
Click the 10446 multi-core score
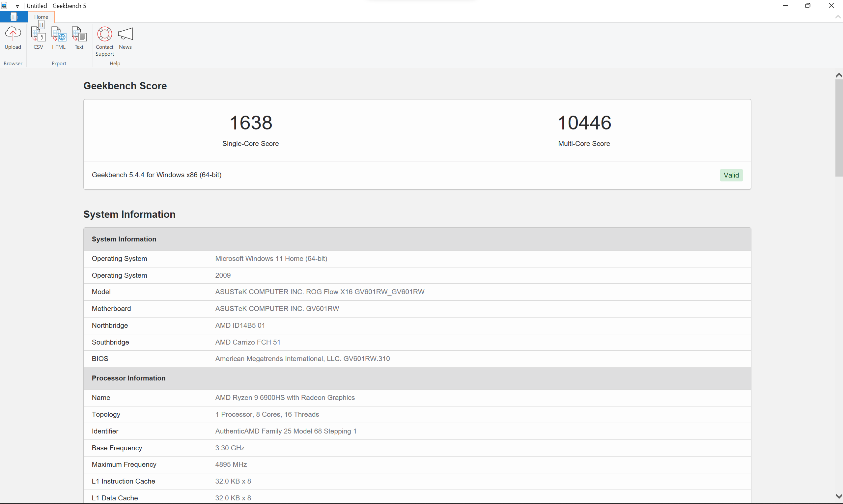(584, 123)
